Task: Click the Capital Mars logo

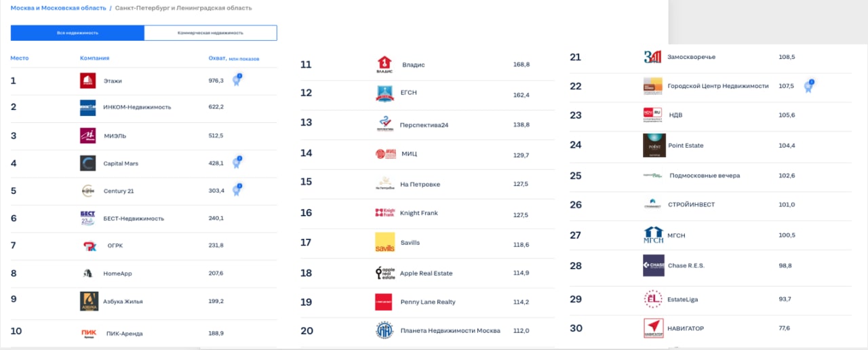Action: 88,163
